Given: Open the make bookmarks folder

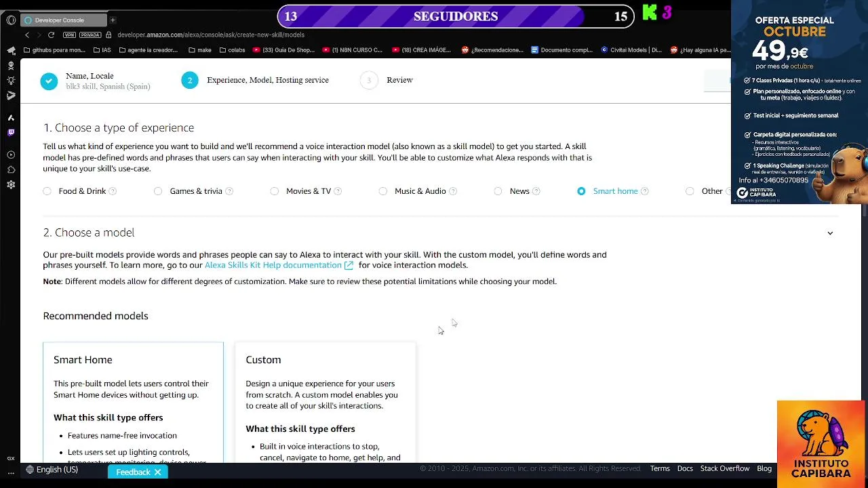Looking at the screenshot, I should point(200,49).
